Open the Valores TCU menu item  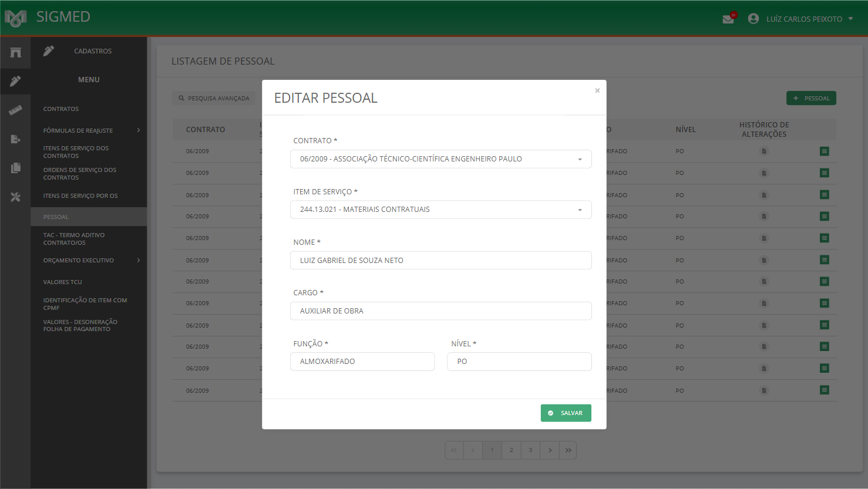point(62,282)
